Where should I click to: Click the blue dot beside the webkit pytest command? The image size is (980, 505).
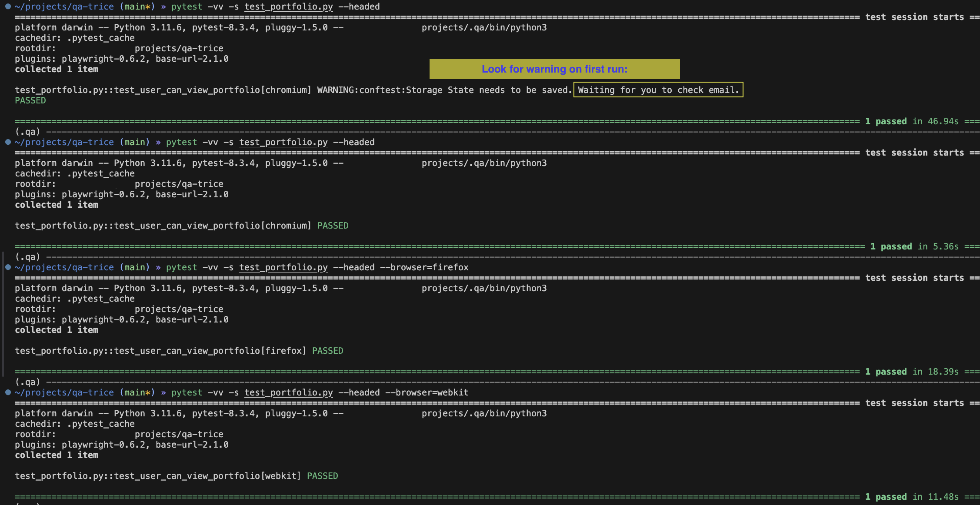click(8, 392)
